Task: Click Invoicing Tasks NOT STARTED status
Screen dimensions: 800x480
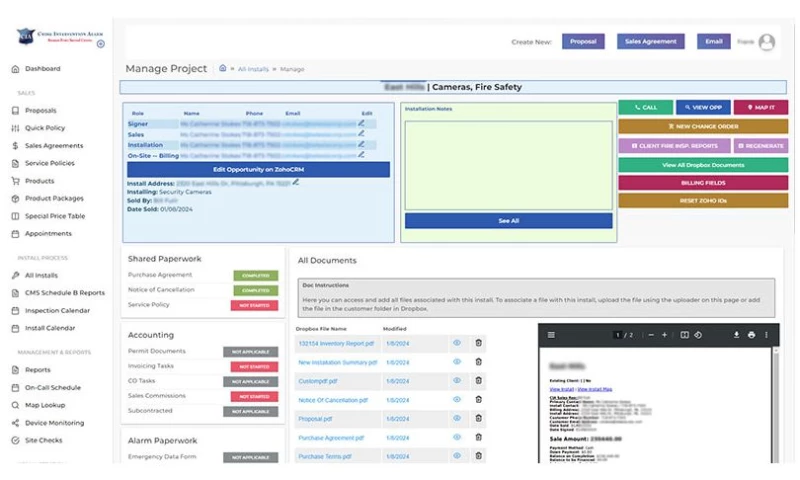Action: [254, 367]
